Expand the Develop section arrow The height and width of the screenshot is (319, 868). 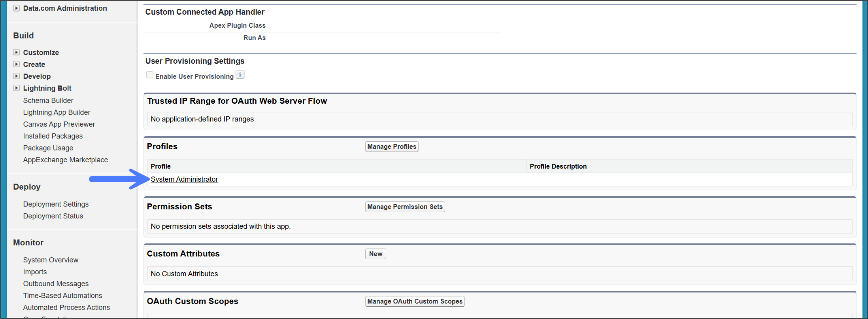[x=16, y=76]
